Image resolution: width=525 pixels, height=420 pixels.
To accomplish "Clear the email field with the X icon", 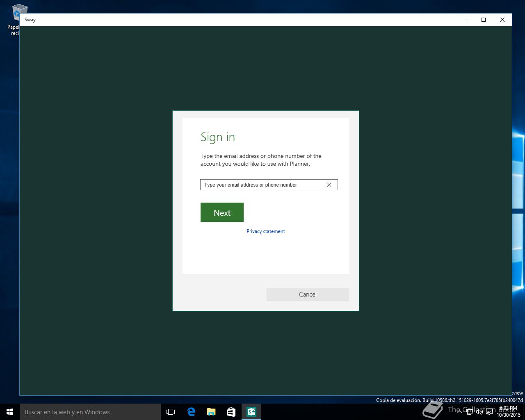I will click(x=329, y=185).
